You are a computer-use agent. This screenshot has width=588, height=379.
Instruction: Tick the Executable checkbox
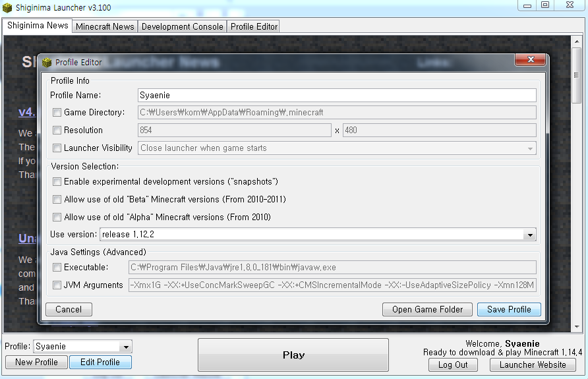pos(57,268)
